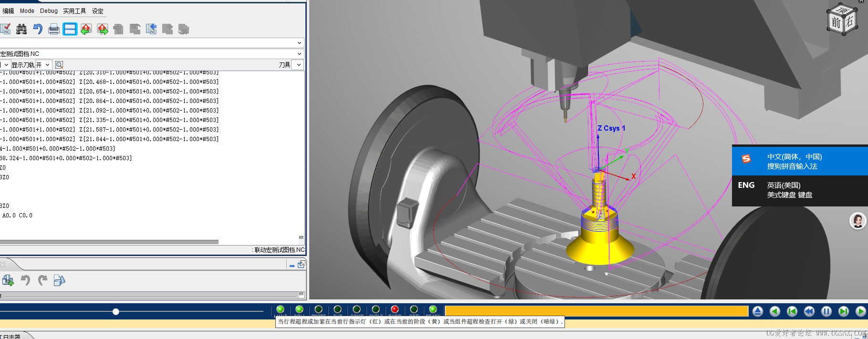Click the NC program check icon
Screen dimensions: 868x339
tap(5, 29)
